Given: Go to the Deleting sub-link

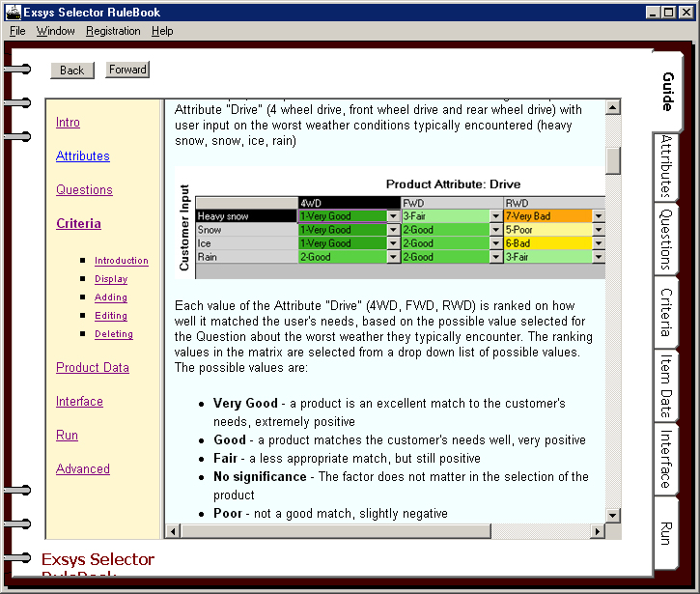Looking at the screenshot, I should tap(114, 333).
